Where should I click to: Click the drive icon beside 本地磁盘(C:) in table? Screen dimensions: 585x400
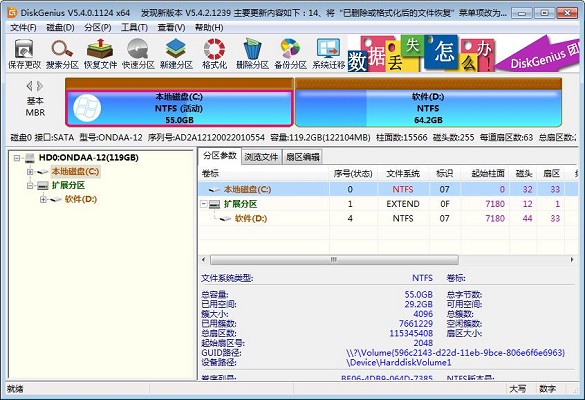[214, 190]
